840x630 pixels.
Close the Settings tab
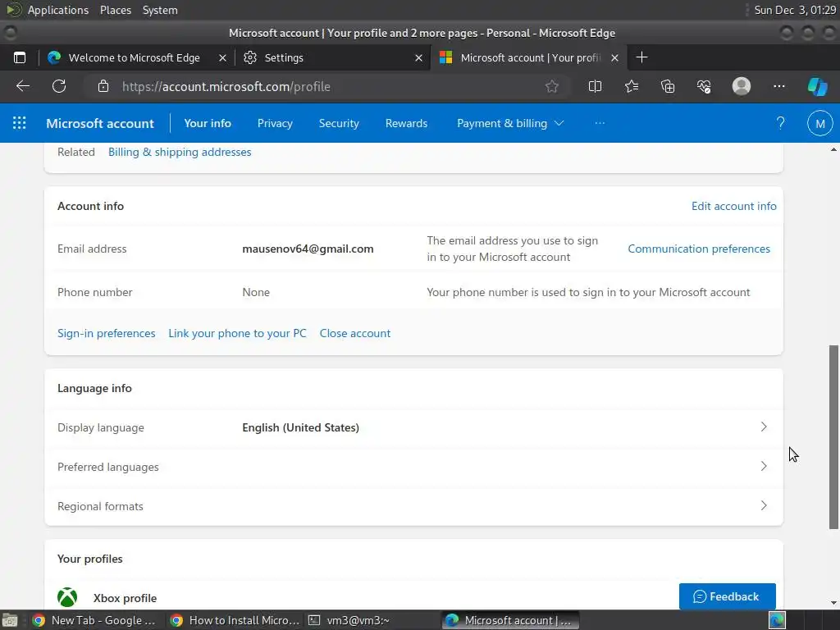tap(418, 58)
